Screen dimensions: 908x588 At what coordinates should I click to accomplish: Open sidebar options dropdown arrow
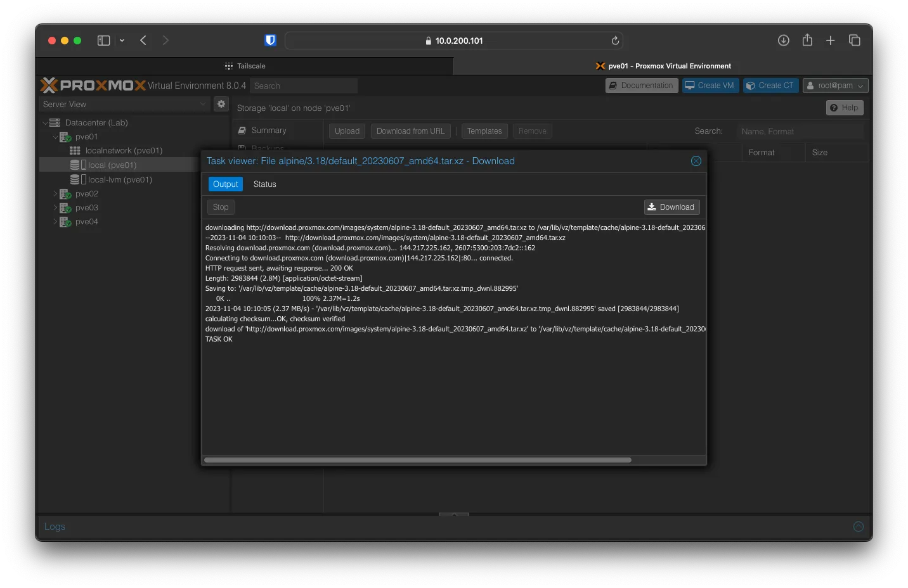tap(122, 41)
